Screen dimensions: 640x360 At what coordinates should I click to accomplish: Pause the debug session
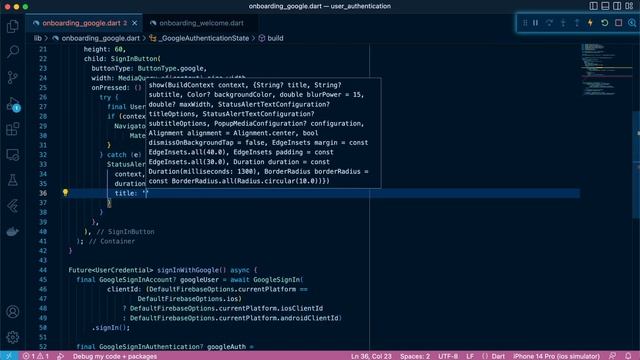coord(535,23)
